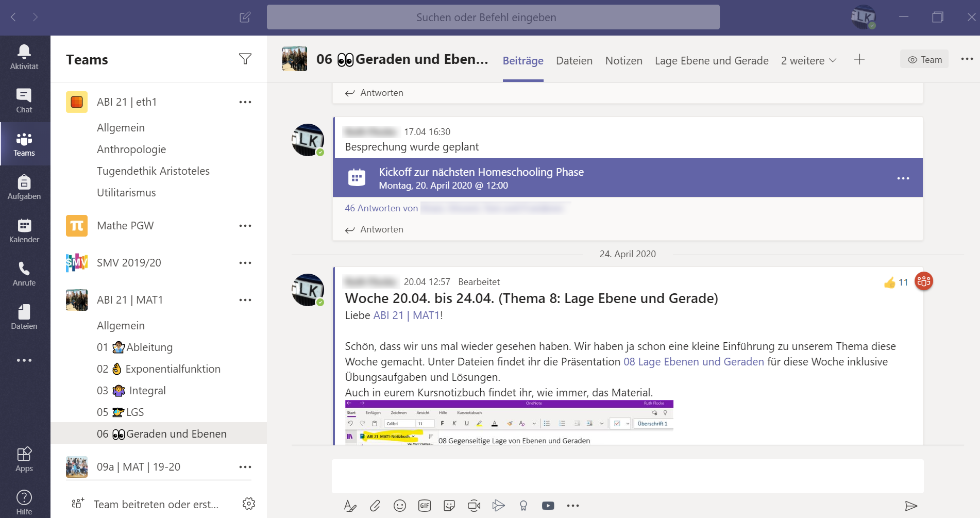Open more options for Mathe PGW team

(x=245, y=225)
